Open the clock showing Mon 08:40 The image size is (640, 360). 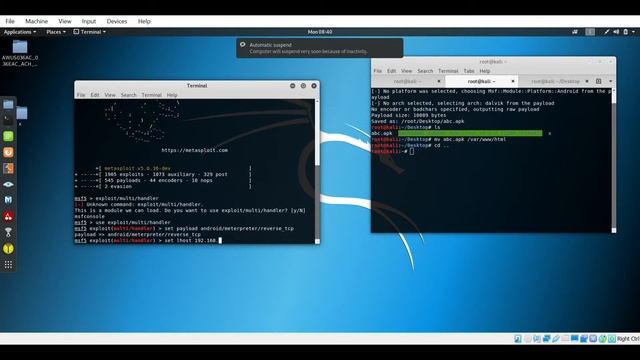pos(320,32)
